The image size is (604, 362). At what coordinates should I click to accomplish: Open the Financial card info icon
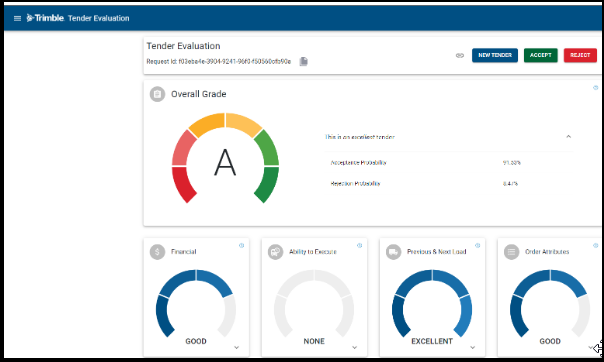tap(242, 245)
